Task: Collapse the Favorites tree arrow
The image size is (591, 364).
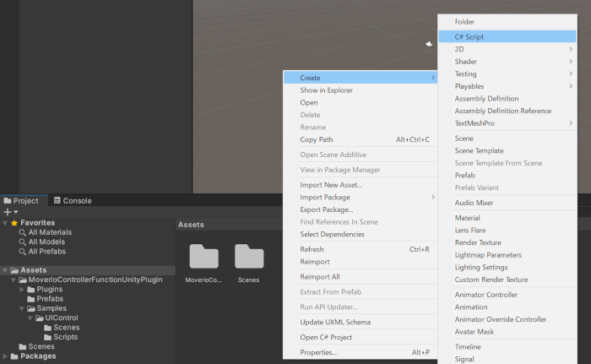Action: coord(5,223)
